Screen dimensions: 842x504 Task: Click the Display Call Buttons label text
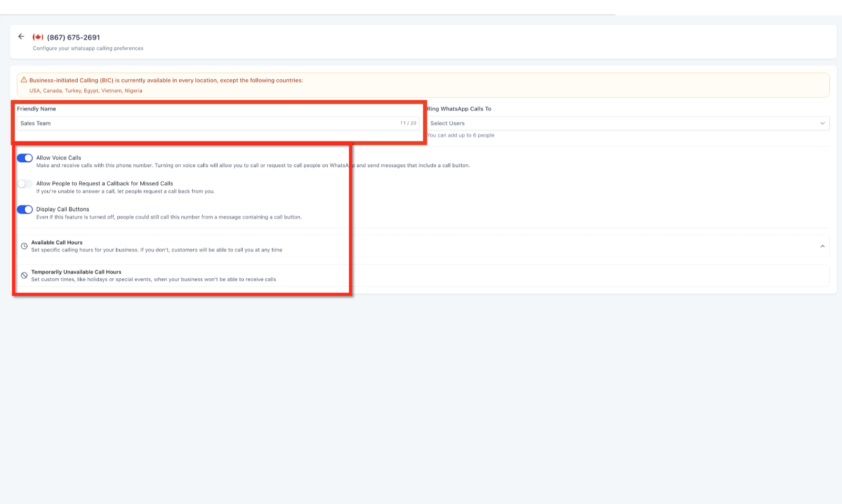(x=63, y=209)
